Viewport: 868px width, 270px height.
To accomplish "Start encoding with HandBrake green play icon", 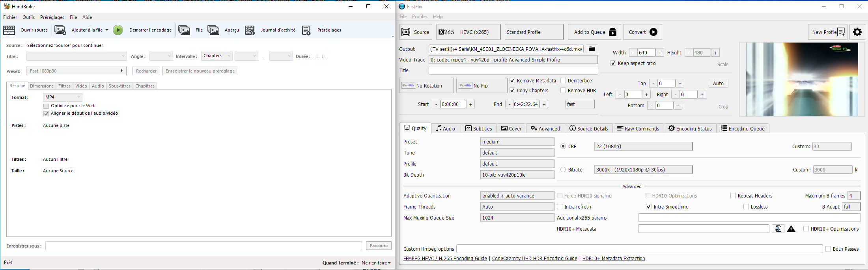I will pos(118,30).
